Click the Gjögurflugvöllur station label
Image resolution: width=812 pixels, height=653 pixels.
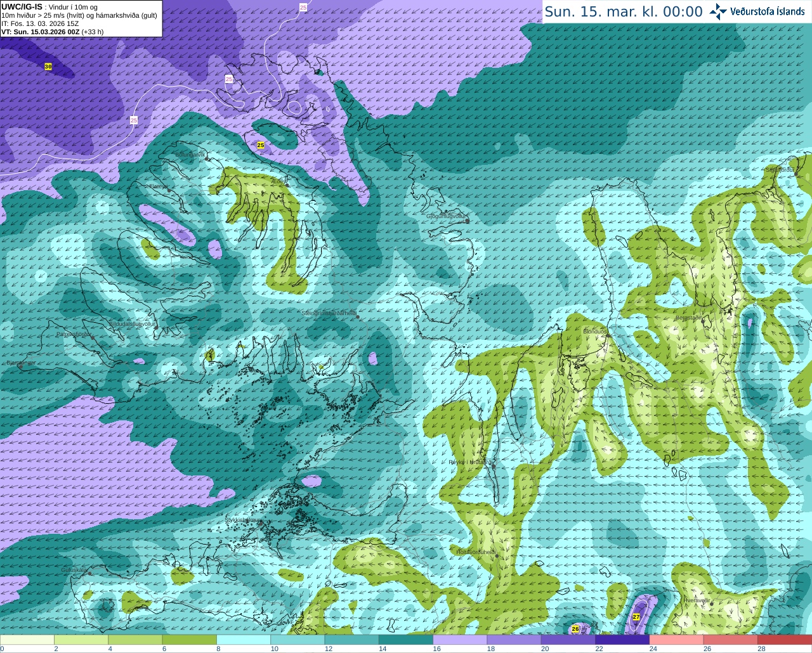tap(446, 216)
